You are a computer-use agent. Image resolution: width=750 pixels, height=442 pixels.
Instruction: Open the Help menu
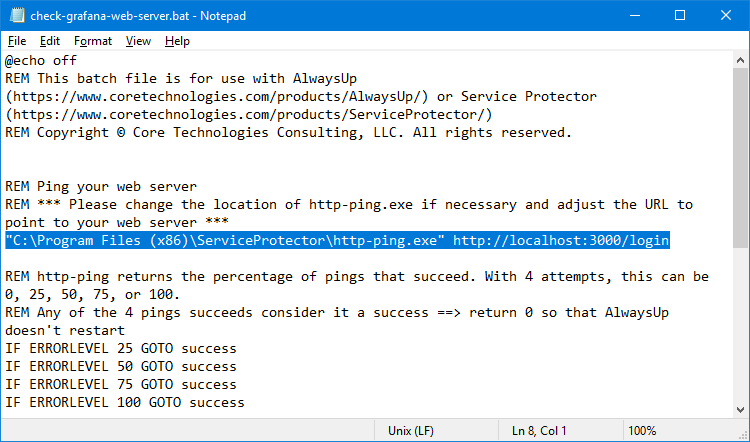click(177, 41)
